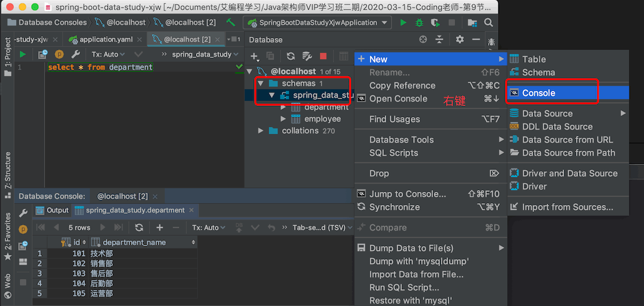Expand the collations folder node
The width and height of the screenshot is (644, 306).
260,131
